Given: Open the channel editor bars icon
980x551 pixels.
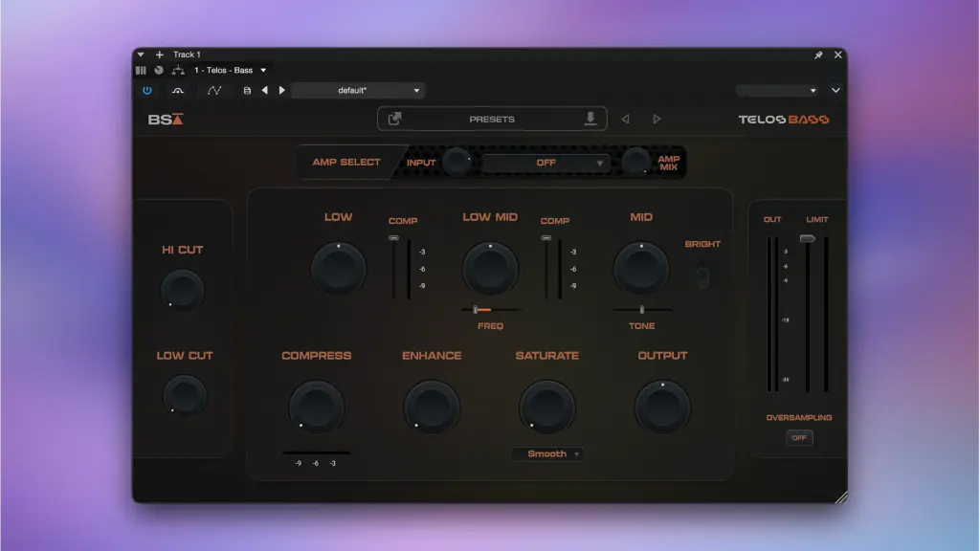Looking at the screenshot, I should pyautogui.click(x=141, y=70).
